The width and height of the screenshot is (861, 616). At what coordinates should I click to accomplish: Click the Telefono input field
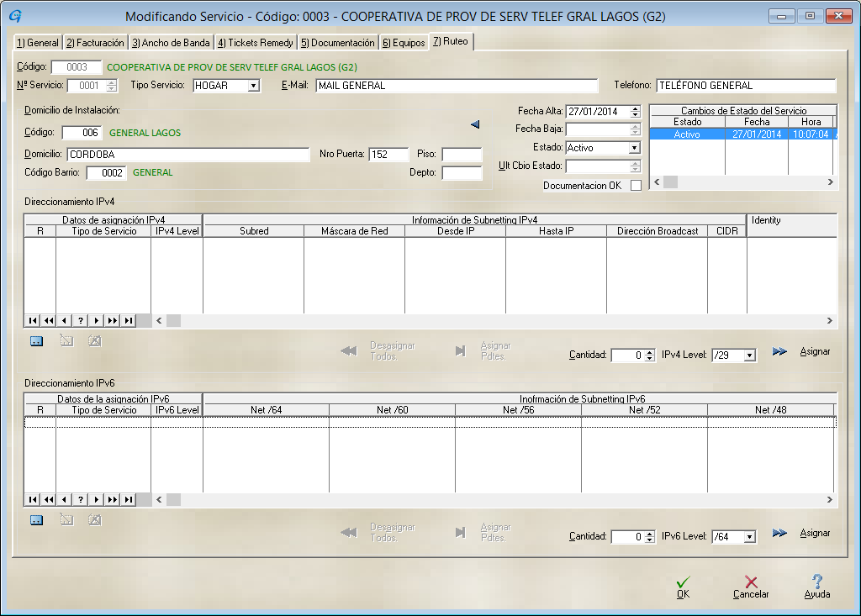pos(747,86)
